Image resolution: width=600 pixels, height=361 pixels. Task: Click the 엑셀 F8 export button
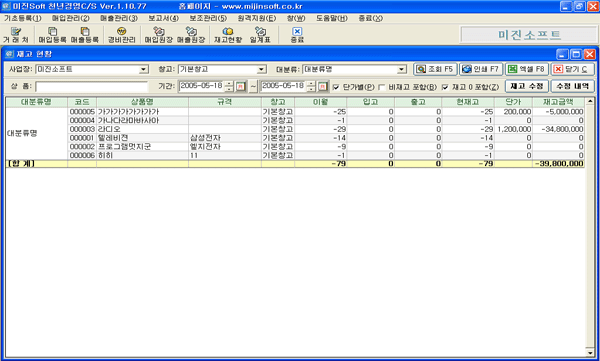pyautogui.click(x=527, y=69)
